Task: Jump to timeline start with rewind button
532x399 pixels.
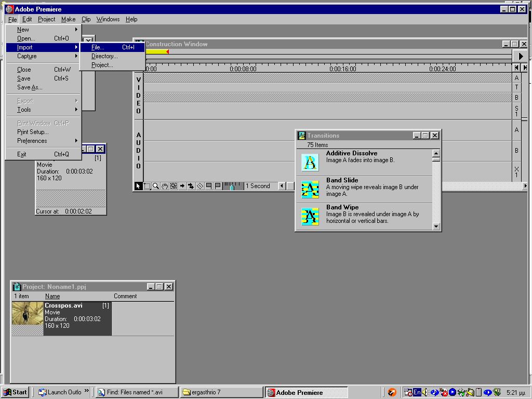Action: (x=516, y=68)
